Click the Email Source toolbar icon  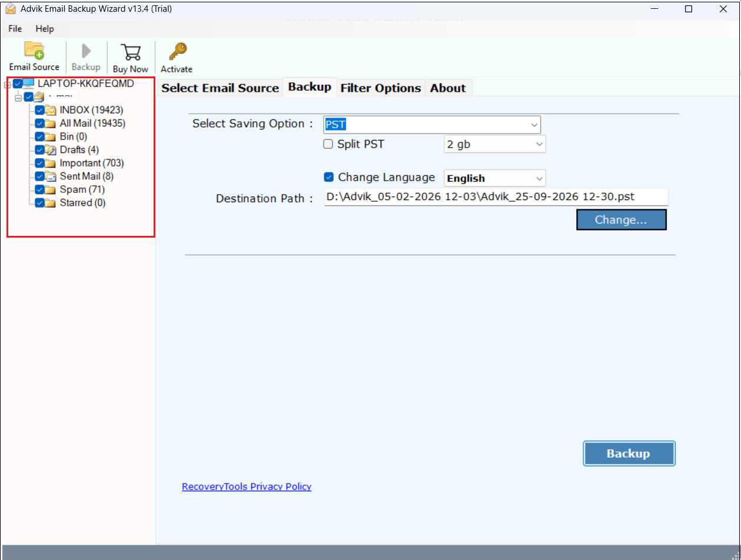click(34, 51)
